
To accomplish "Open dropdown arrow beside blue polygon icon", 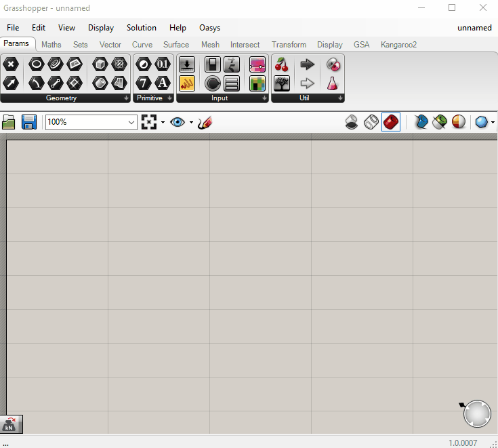I will (x=493, y=122).
